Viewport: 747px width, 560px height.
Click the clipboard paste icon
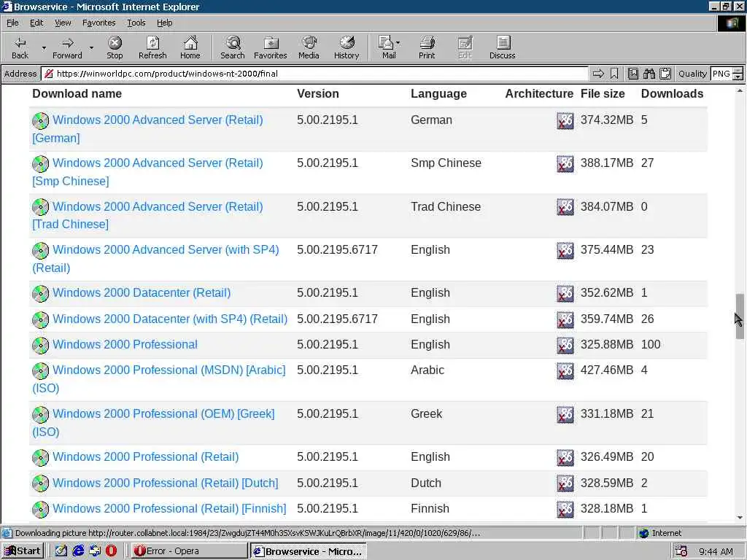[665, 74]
